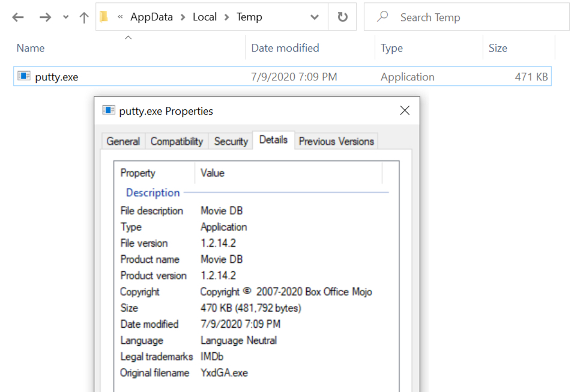Select the Copyright Box Office Mojo value
This screenshot has width=574, height=392.
click(x=286, y=292)
